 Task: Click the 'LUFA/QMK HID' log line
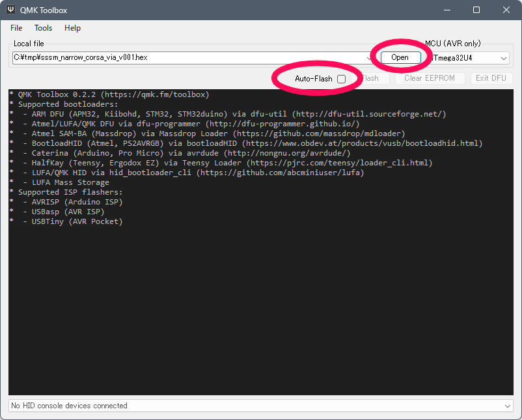coord(187,173)
